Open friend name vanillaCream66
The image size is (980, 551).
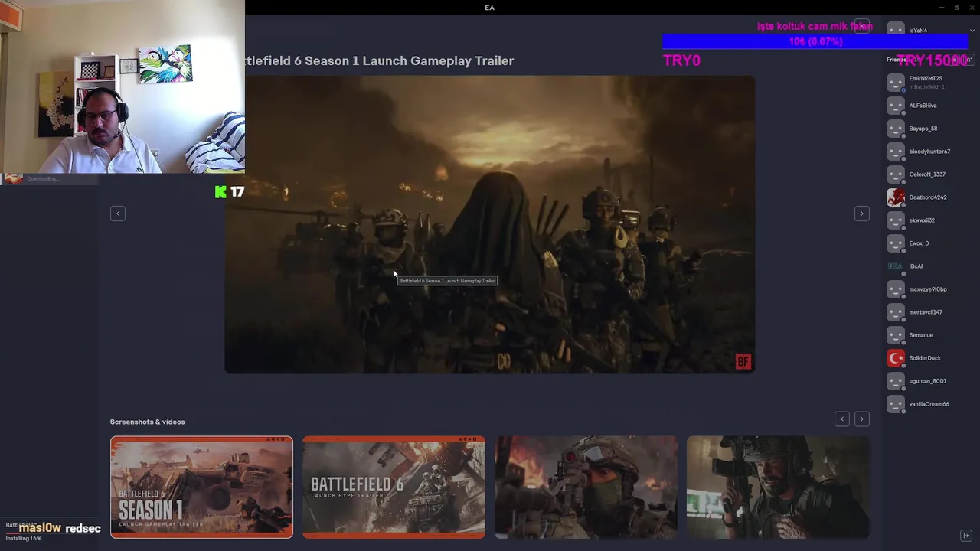coord(929,404)
